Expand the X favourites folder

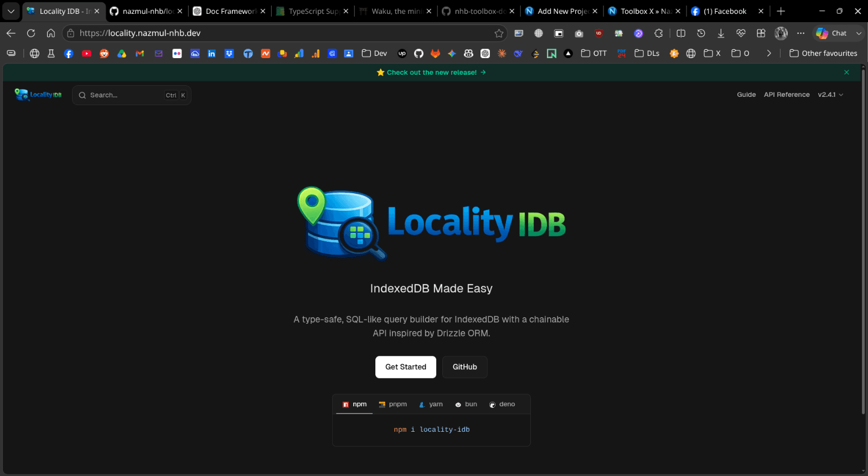712,54
